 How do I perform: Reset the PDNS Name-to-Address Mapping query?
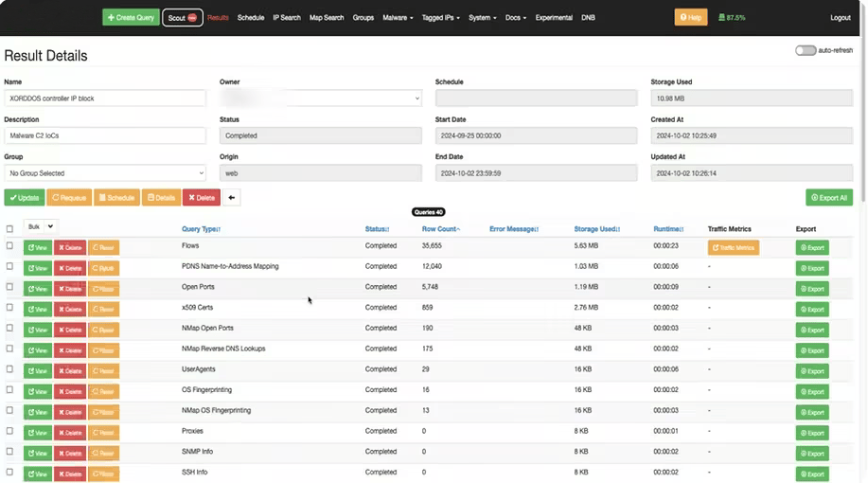[103, 268]
